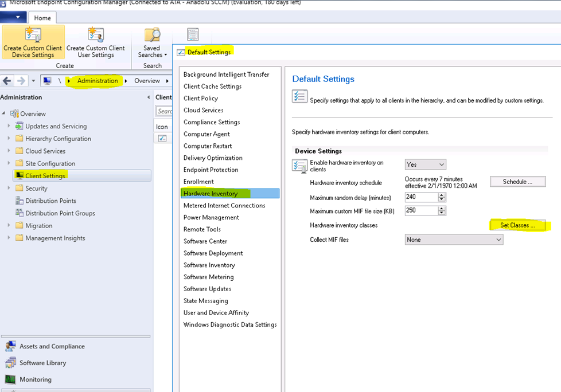Select the Home ribbon tab
The image size is (561, 392).
click(x=42, y=18)
